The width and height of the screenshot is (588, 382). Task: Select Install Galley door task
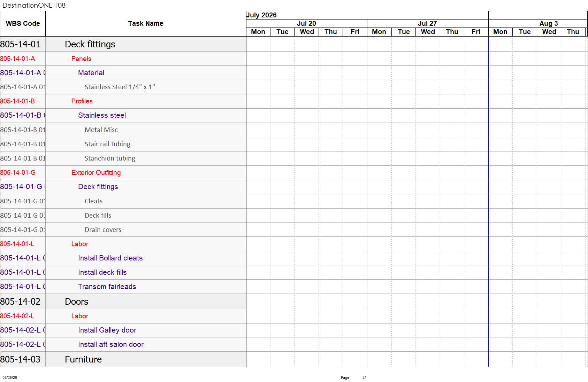107,330
